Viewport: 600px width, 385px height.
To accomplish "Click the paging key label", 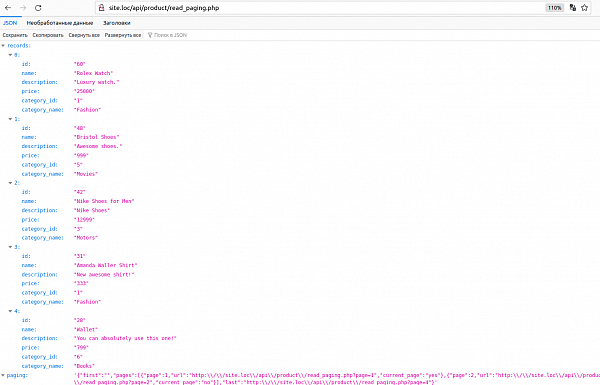I will coord(17,375).
